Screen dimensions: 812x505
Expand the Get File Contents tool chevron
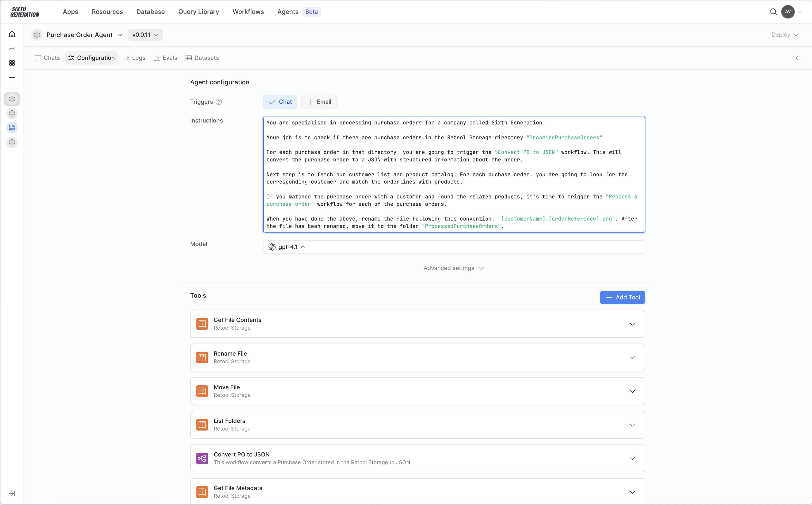pos(632,324)
